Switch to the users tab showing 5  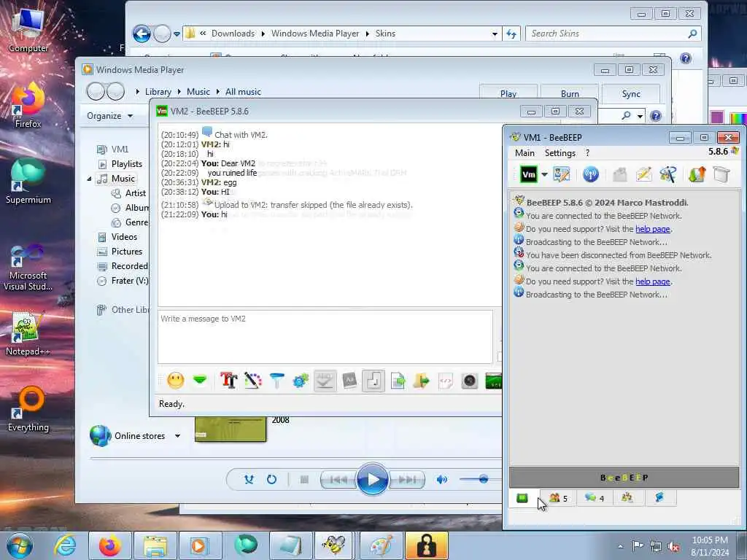(x=558, y=498)
